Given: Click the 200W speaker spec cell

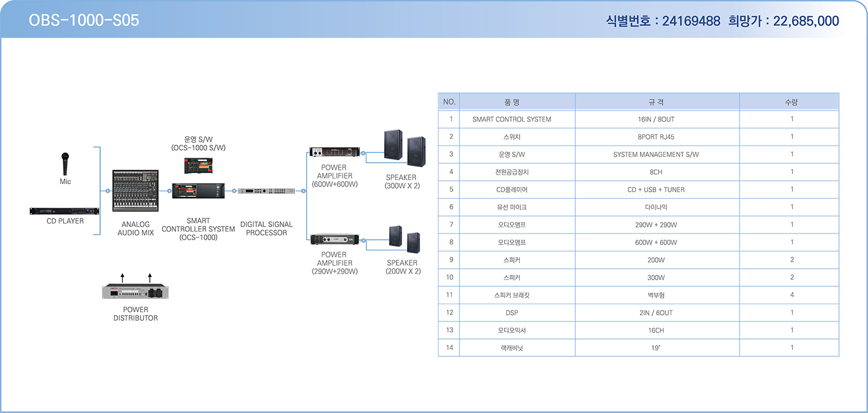Looking at the screenshot, I should click(656, 260).
